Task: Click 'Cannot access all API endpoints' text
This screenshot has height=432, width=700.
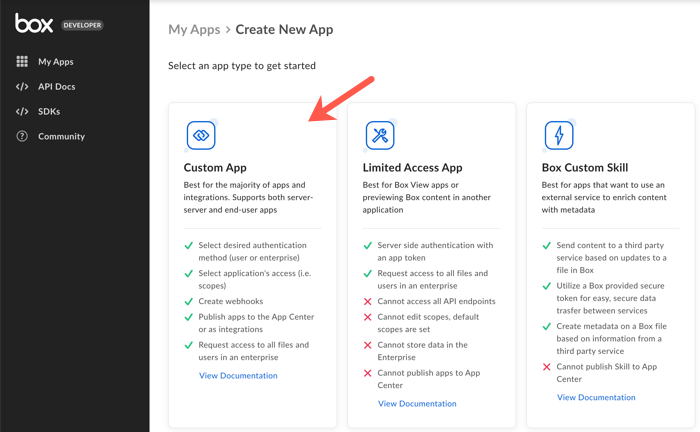Action: pyautogui.click(x=437, y=301)
